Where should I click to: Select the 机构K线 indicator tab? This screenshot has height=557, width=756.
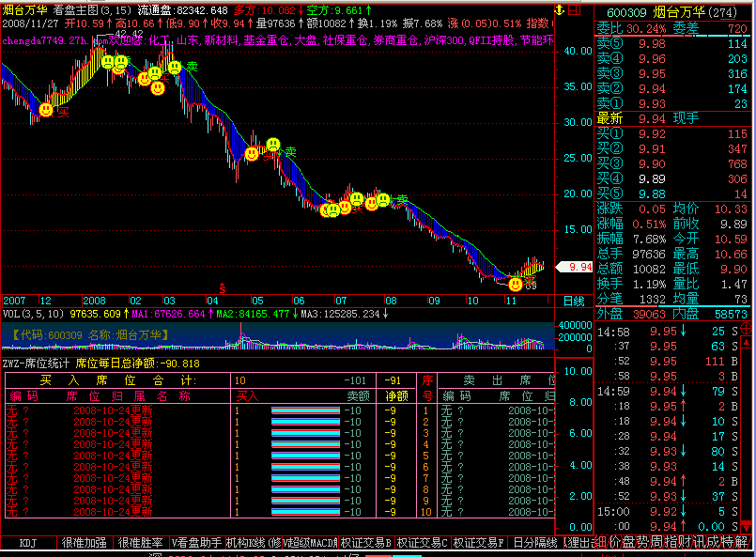tap(254, 543)
